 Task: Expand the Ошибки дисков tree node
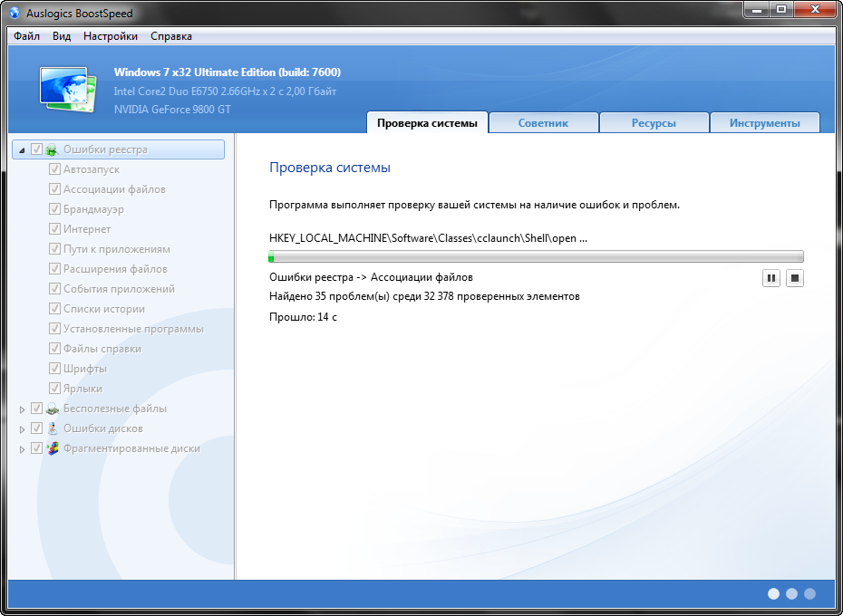[22, 429]
